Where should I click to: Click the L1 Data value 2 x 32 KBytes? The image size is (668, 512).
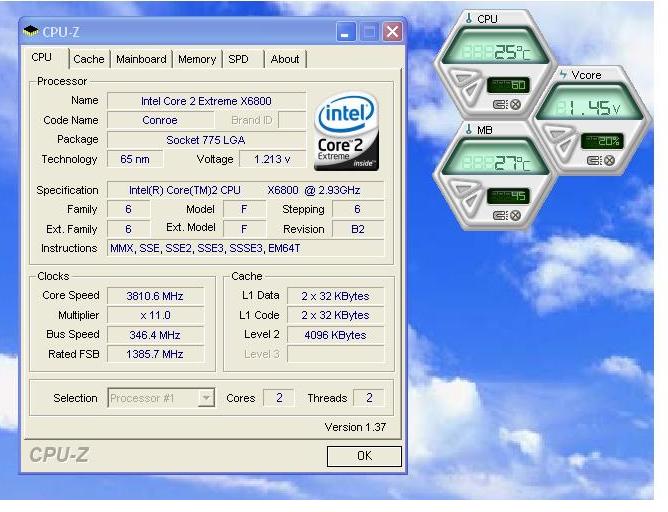coord(335,296)
